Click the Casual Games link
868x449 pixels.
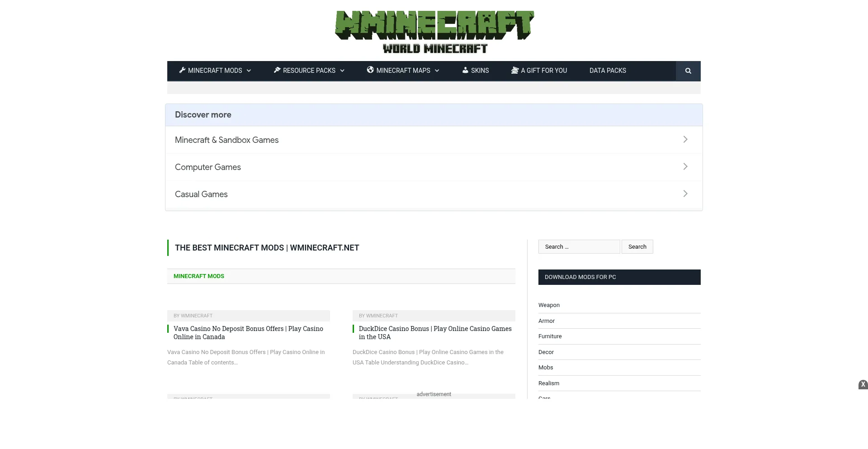pos(201,194)
